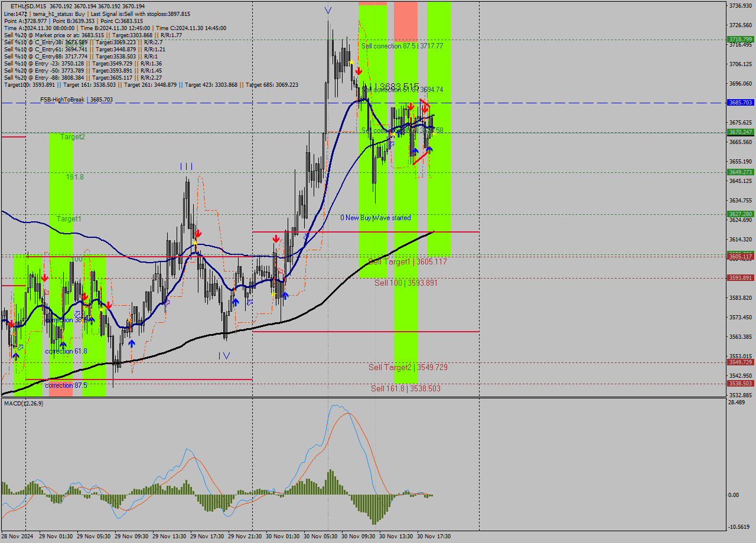Click the 3563.385 price scale value
The width and height of the screenshot is (756, 543).
[741, 337]
